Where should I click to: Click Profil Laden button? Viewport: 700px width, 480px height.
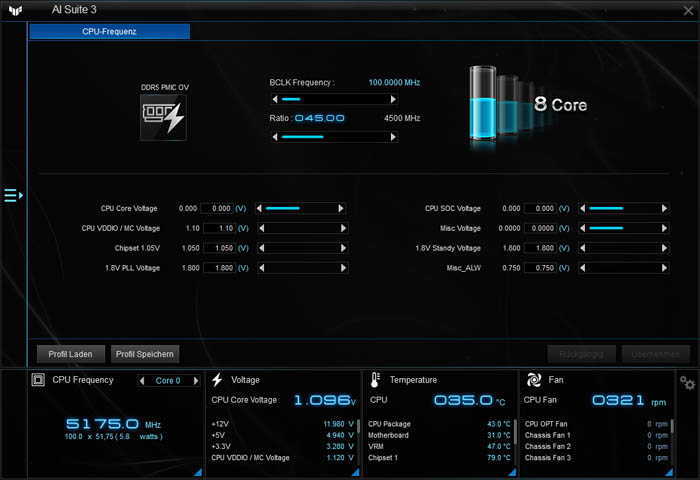coord(71,354)
